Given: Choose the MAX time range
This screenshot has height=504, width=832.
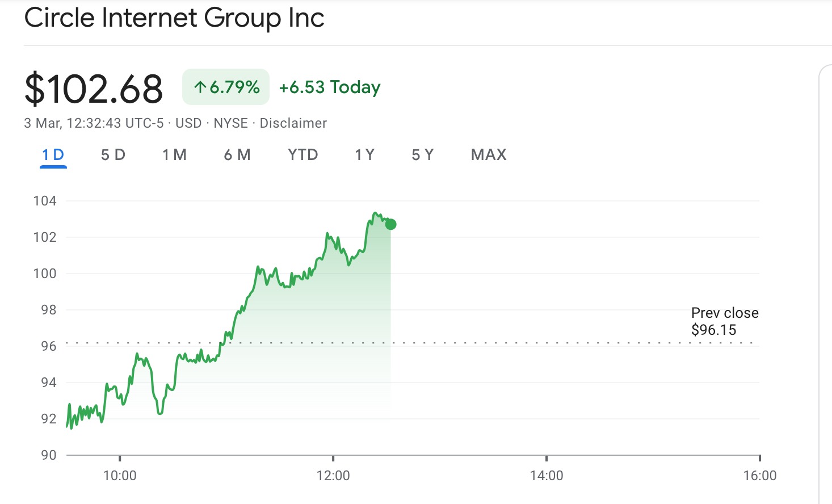Looking at the screenshot, I should click(x=489, y=155).
